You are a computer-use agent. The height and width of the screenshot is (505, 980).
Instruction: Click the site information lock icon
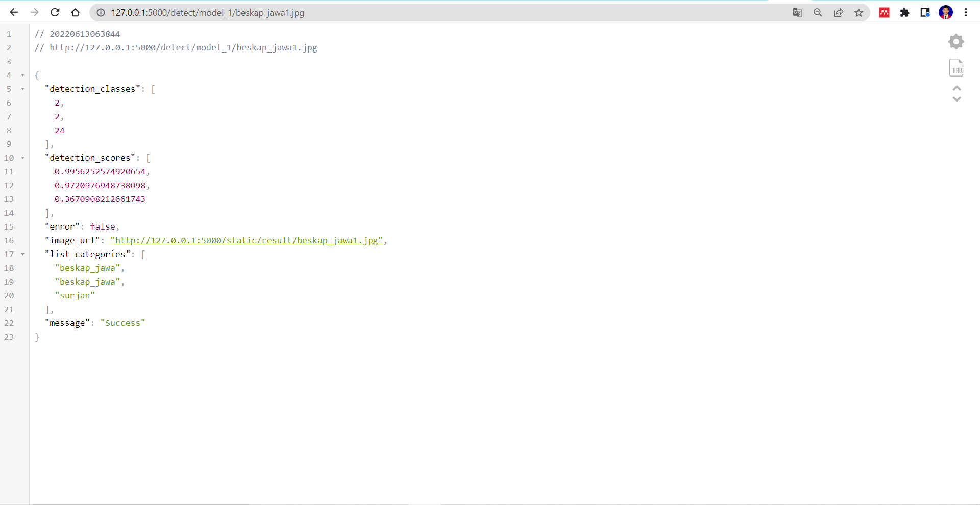pos(100,12)
